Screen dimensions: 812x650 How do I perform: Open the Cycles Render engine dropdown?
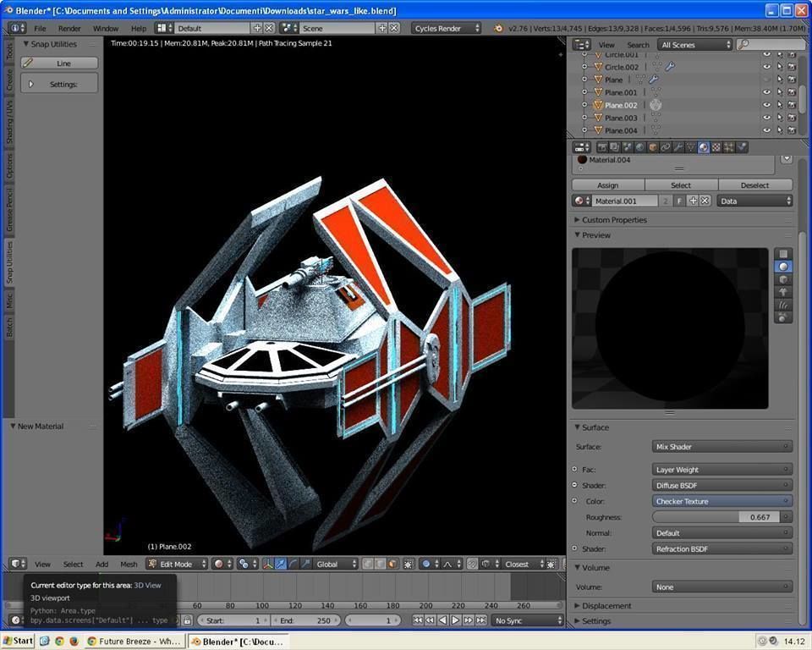[447, 29]
